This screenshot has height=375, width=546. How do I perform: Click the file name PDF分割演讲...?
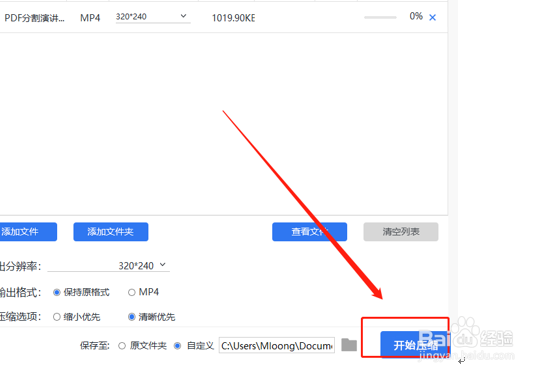pos(34,18)
